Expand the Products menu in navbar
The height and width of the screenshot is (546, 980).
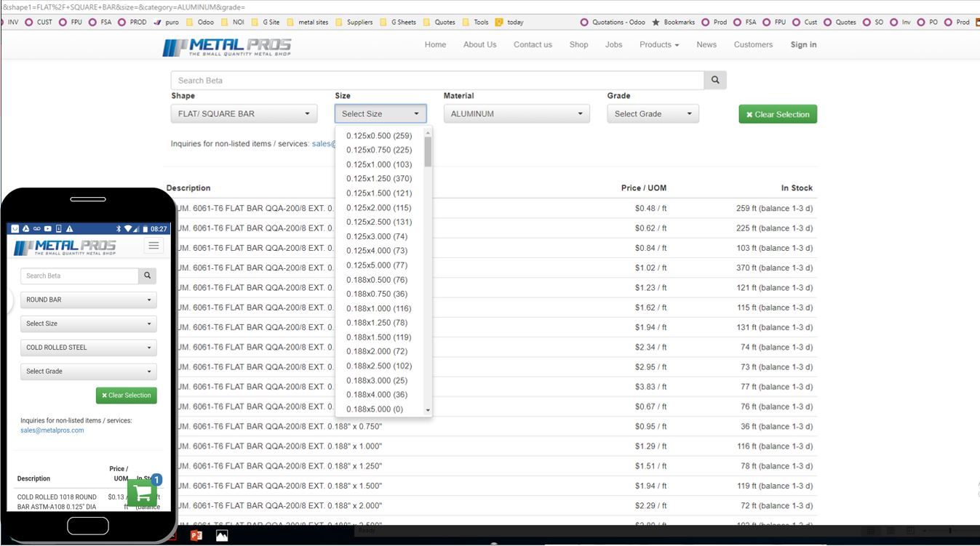pyautogui.click(x=659, y=44)
